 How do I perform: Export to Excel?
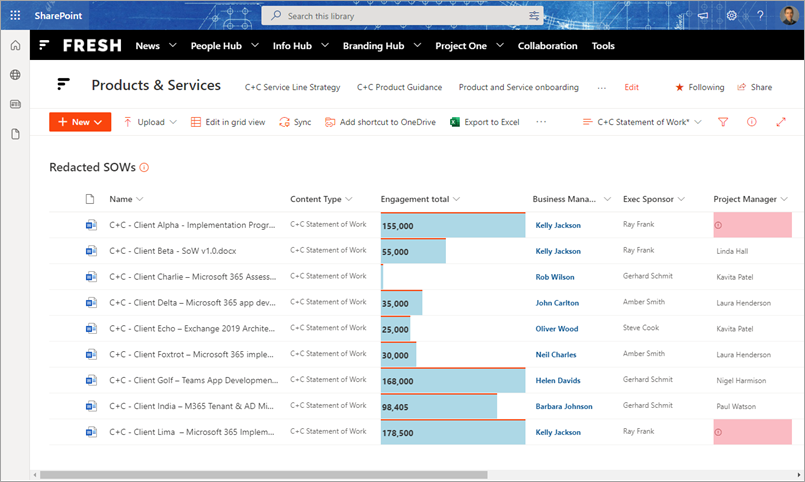coord(485,122)
